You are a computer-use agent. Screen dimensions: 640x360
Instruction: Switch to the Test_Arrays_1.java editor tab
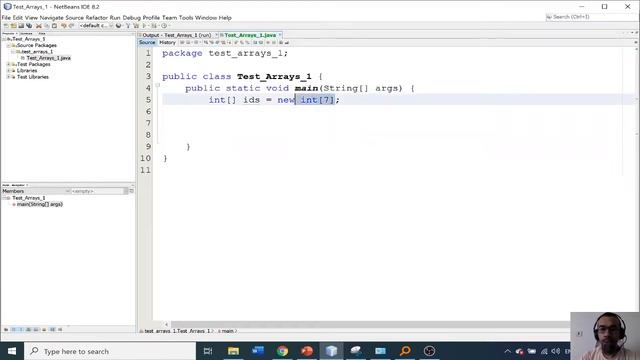[x=250, y=36]
